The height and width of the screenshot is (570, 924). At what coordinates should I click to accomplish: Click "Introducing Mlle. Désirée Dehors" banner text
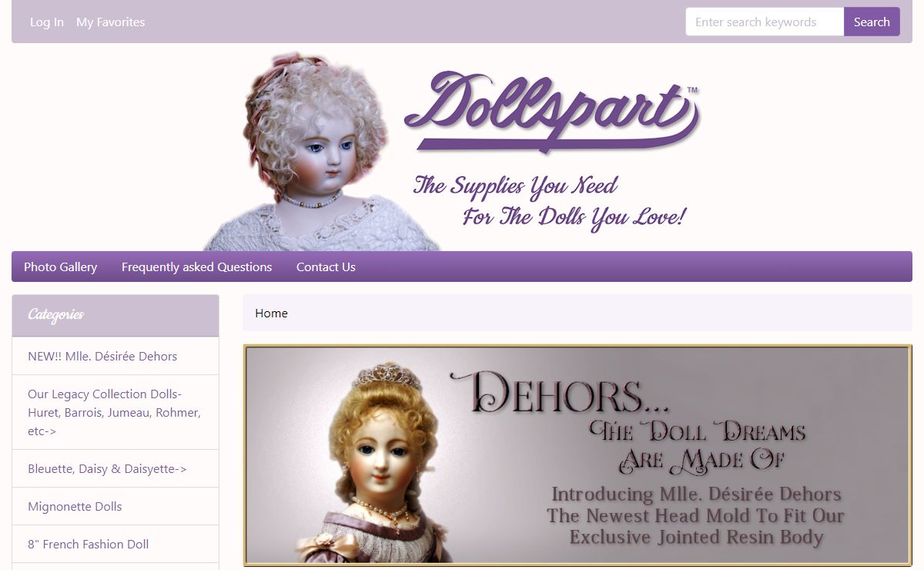[697, 494]
